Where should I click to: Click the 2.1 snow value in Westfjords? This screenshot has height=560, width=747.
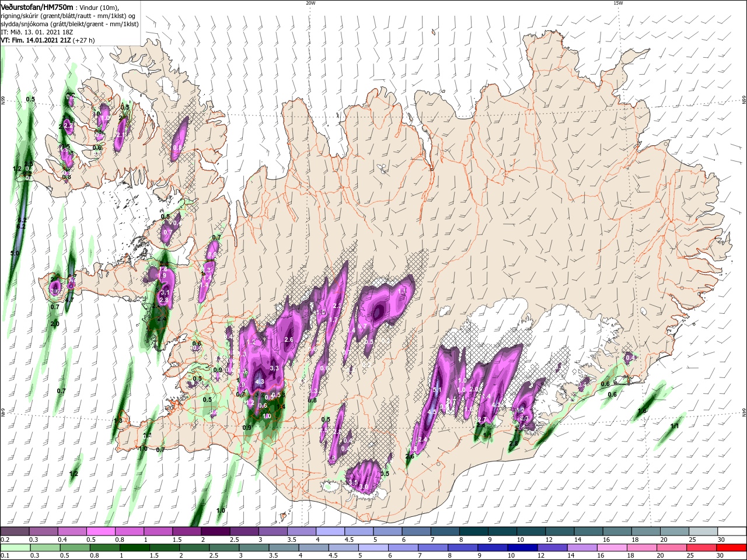coord(120,135)
